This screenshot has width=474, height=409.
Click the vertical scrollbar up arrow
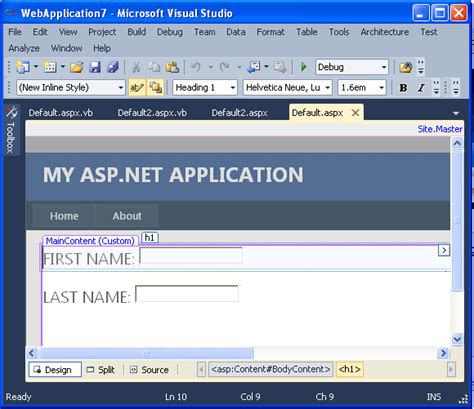[x=457, y=143]
